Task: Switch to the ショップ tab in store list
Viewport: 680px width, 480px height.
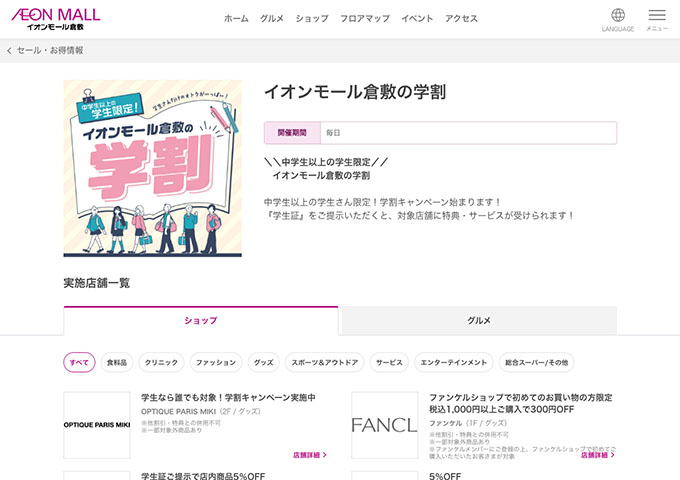Action: 201,320
